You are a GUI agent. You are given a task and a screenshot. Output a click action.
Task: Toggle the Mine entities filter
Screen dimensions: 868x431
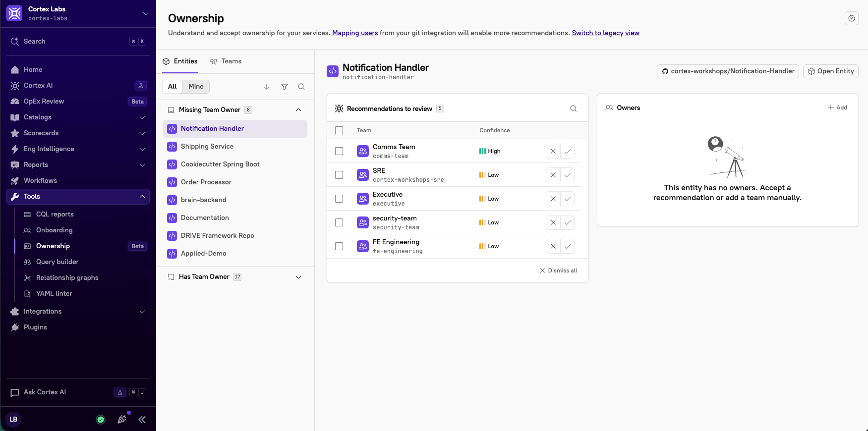(x=196, y=87)
